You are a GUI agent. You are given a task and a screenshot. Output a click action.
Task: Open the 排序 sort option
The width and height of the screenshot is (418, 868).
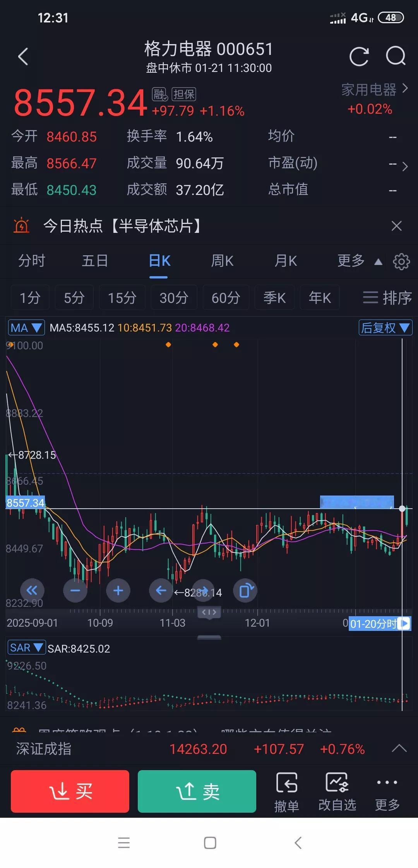click(x=387, y=297)
